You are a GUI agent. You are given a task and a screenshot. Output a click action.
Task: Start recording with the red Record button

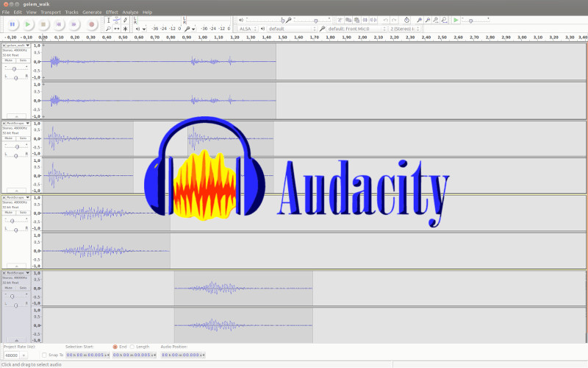[91, 24]
